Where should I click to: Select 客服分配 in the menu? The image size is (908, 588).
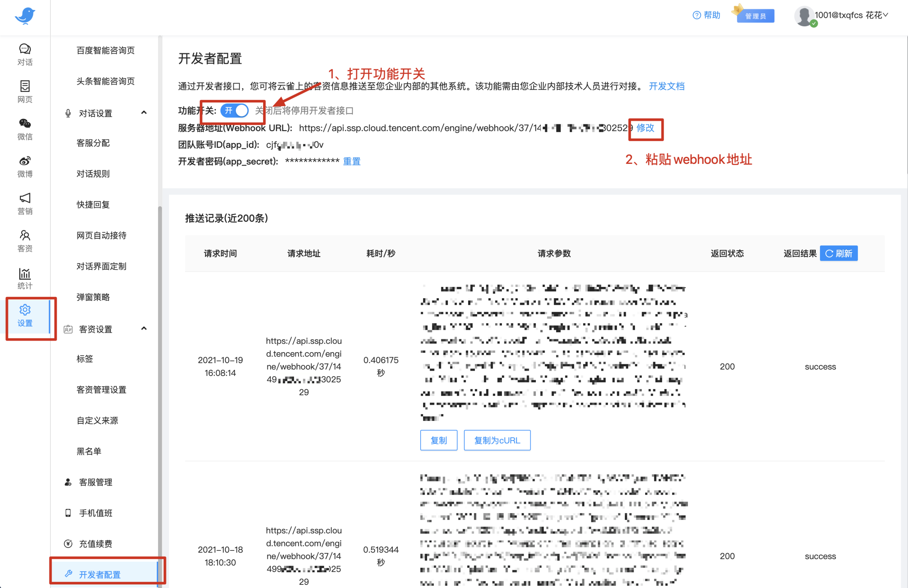[x=93, y=143]
